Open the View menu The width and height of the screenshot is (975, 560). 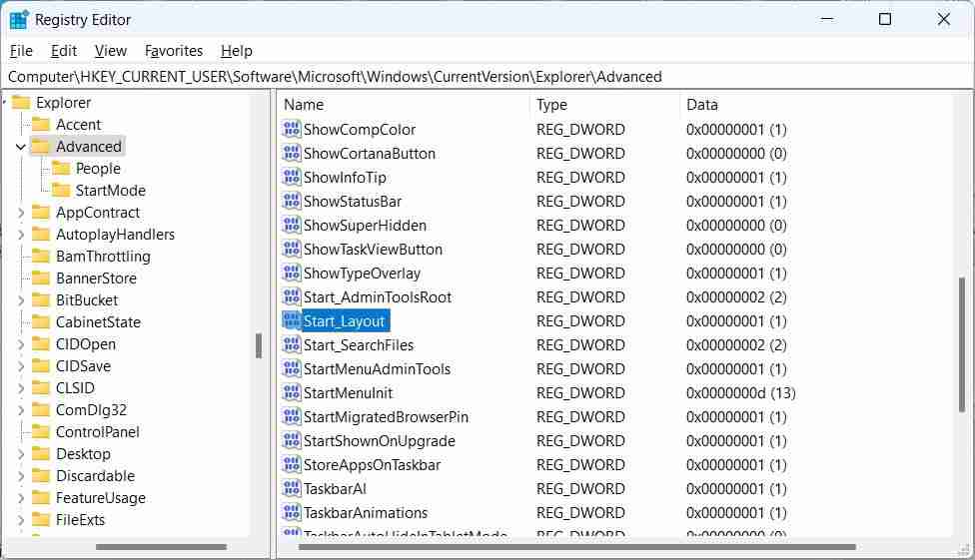(111, 50)
